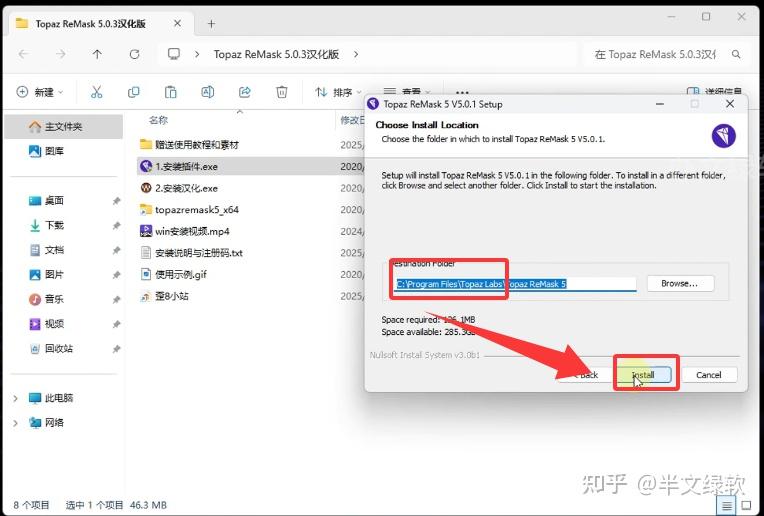764x516 pixels.
Task: Click the Rename icon in Explorer toolbar
Action: (208, 92)
